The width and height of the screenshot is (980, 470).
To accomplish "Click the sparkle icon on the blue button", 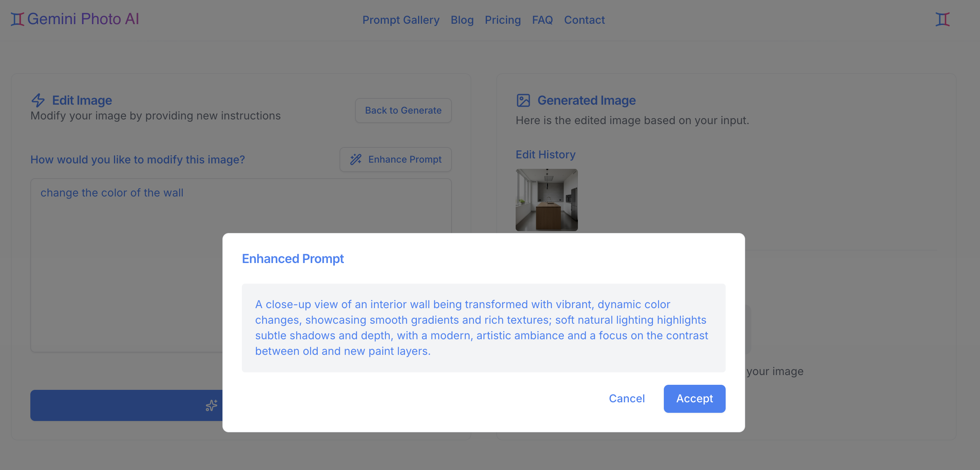I will (210, 405).
